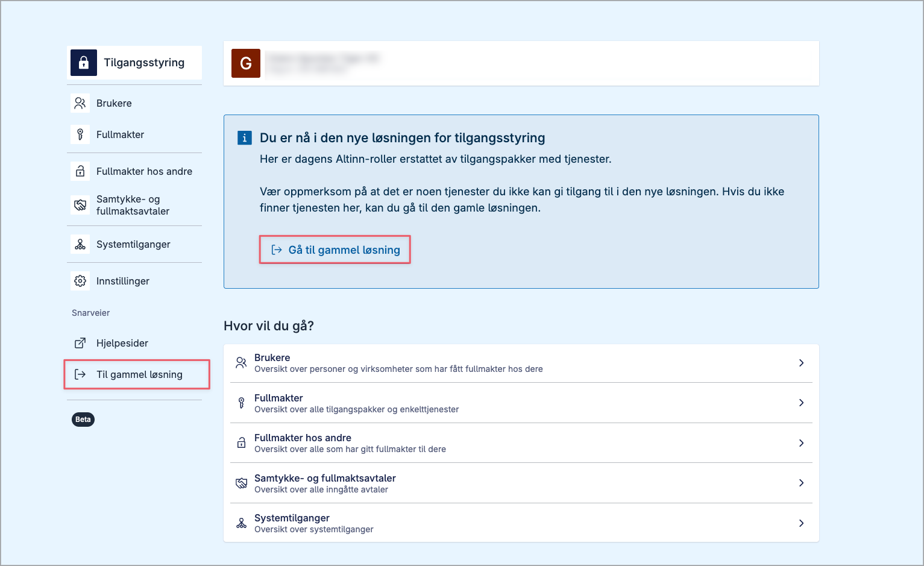Open Brukere card via its chevron arrow

[x=801, y=363]
